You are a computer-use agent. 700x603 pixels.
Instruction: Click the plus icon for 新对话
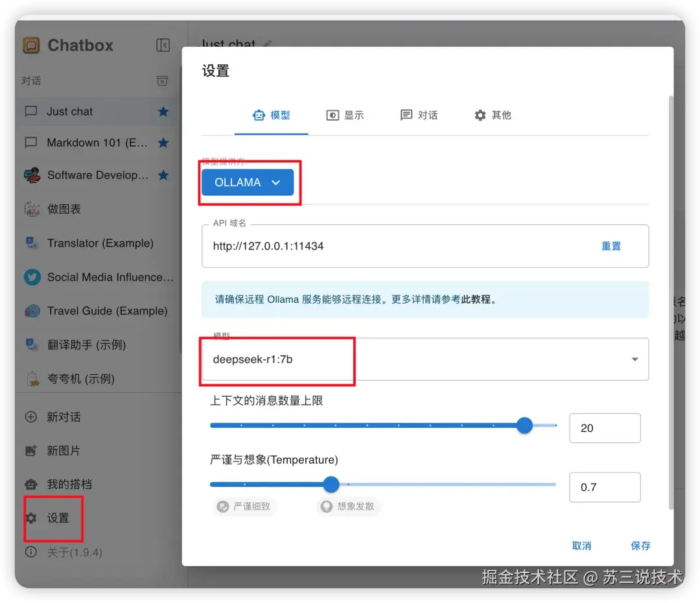tap(31, 417)
